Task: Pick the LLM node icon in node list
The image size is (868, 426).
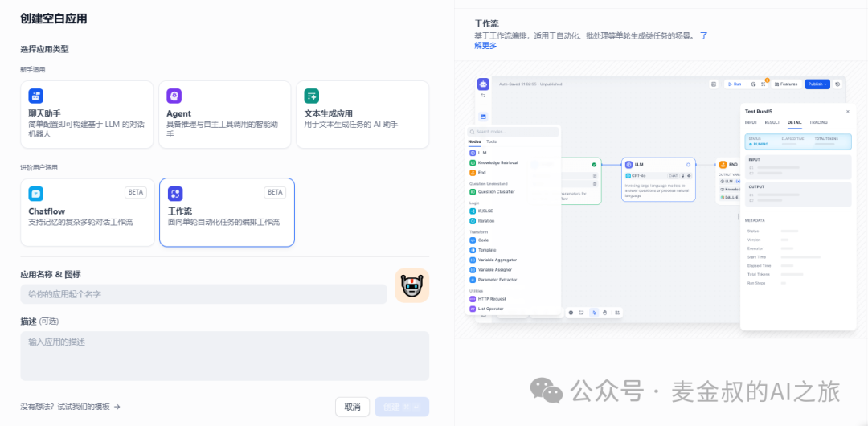Action: pyautogui.click(x=473, y=153)
